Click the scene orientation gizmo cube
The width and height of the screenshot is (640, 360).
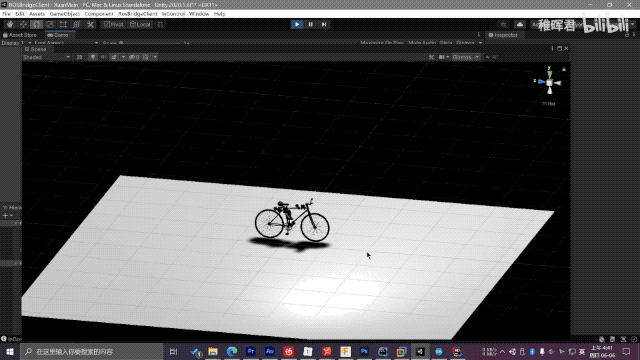(549, 83)
